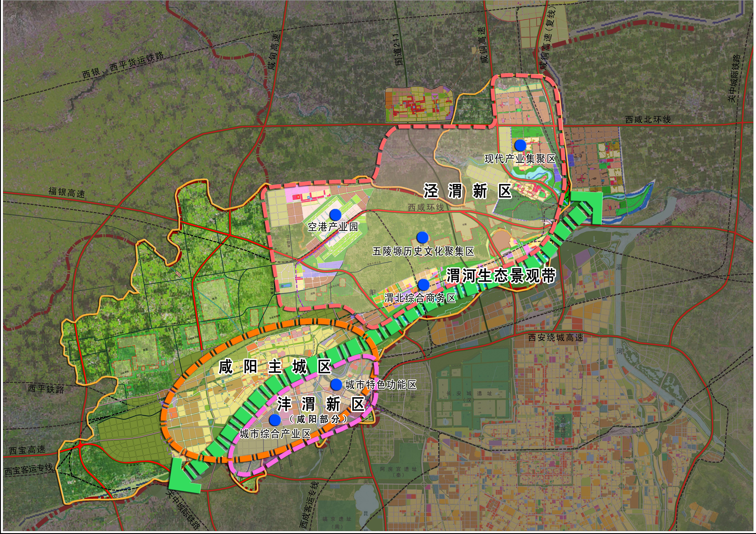Screen dimensions: 756x534
Task: Click the blue dot beside 城市特色功能区
Action: (336, 384)
